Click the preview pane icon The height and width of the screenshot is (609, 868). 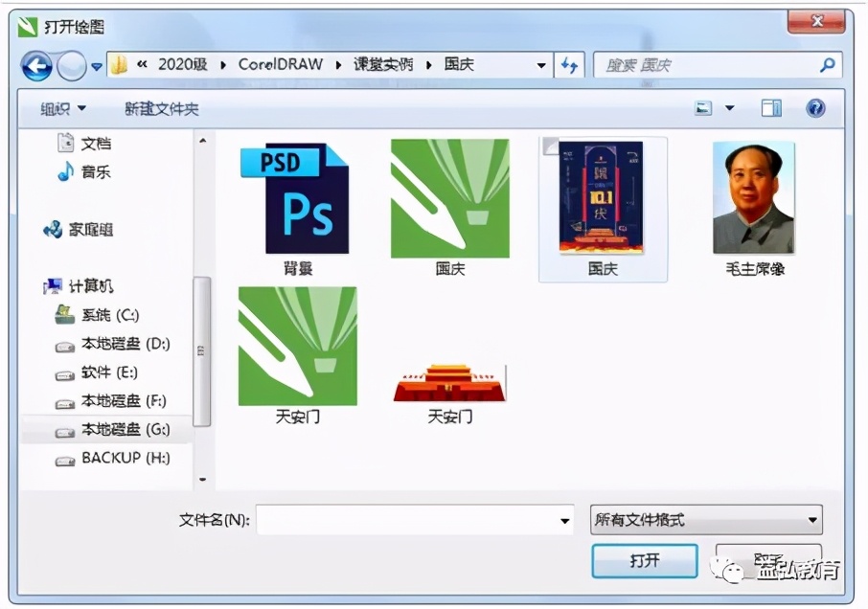(771, 107)
